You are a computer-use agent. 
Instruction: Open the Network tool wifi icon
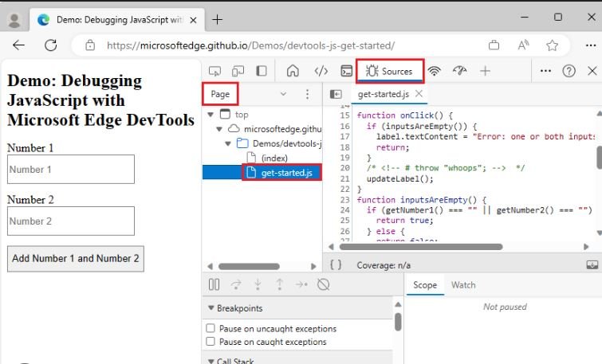pyautogui.click(x=435, y=71)
